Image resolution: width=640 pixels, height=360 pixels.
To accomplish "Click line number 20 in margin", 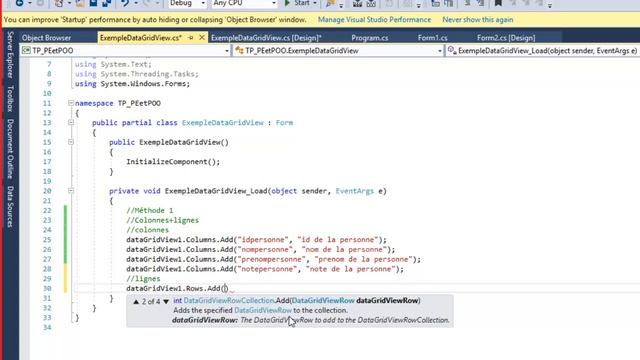I will tap(47, 191).
